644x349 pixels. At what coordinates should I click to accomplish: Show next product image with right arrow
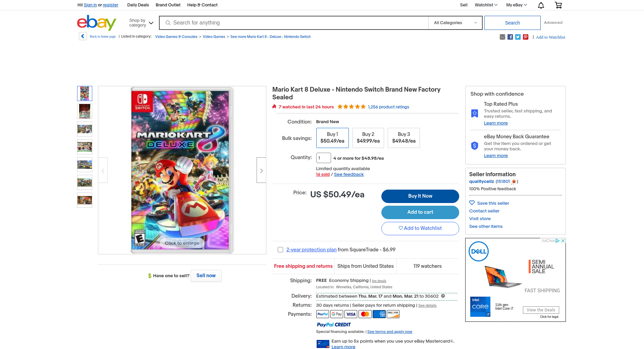[x=261, y=170]
